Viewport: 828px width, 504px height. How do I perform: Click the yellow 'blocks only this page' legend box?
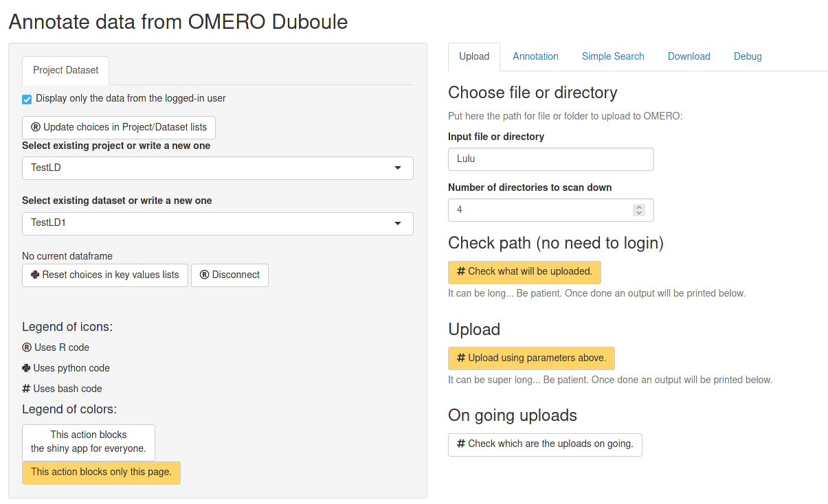point(101,472)
